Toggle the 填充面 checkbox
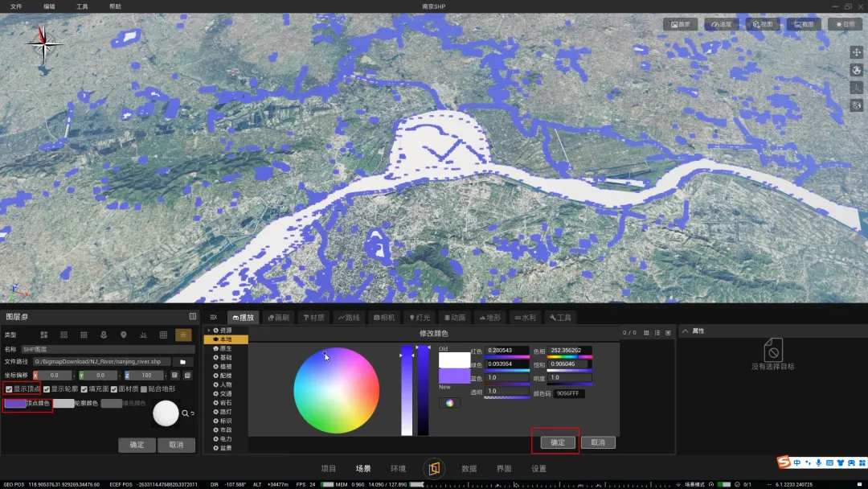This screenshot has width=868, height=489. coord(84,389)
